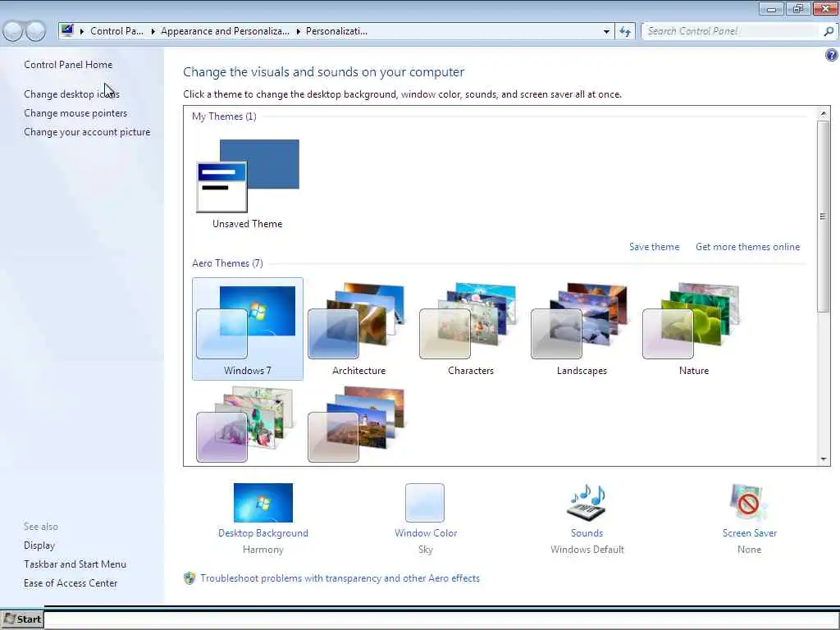Open Desktop Background settings icon

click(x=263, y=503)
